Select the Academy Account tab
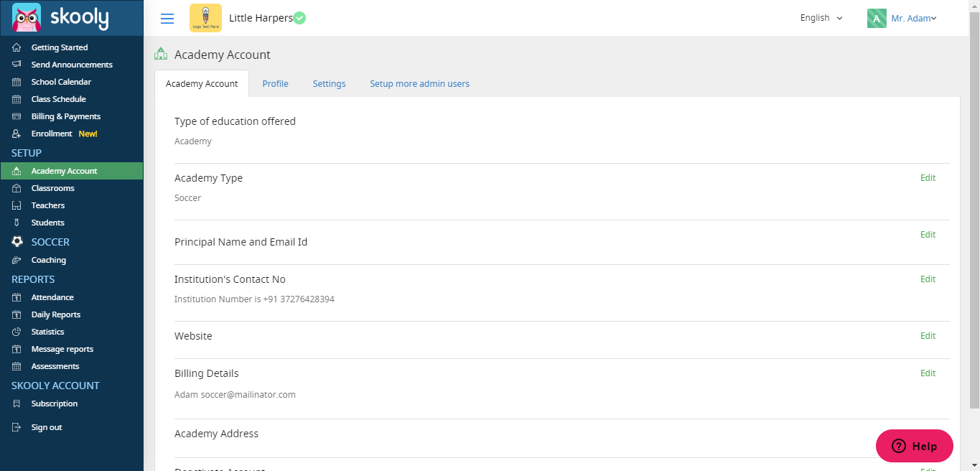 (202, 83)
